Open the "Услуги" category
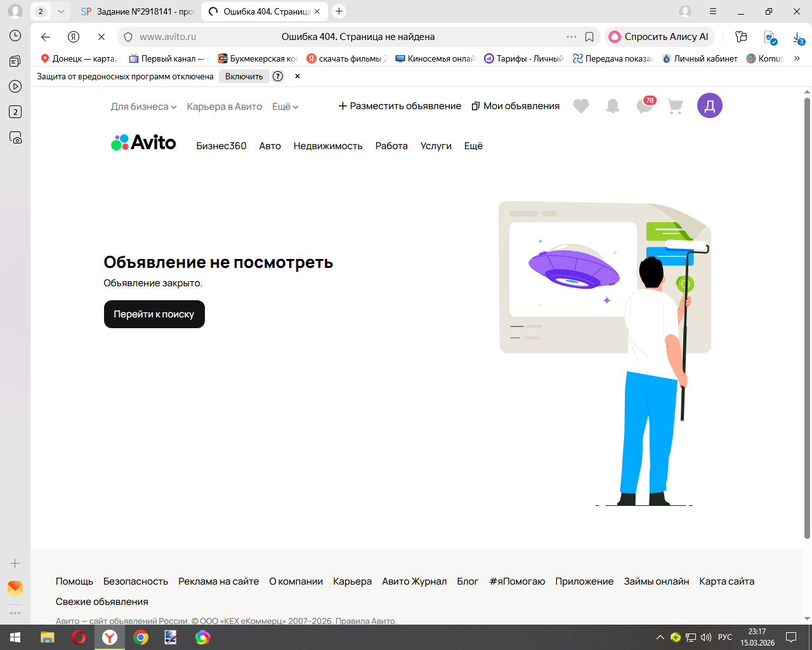The height and width of the screenshot is (650, 812). tap(436, 146)
